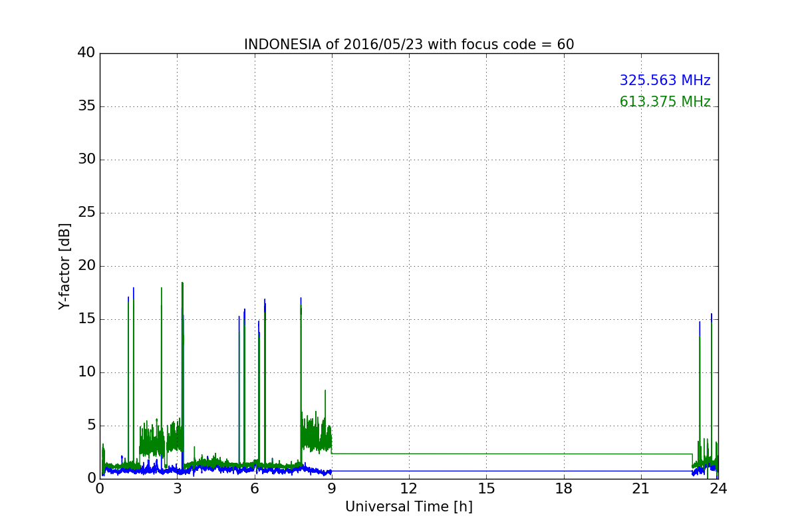Click the x-axis tick label 6
The height and width of the screenshot is (532, 798).
coord(255,488)
